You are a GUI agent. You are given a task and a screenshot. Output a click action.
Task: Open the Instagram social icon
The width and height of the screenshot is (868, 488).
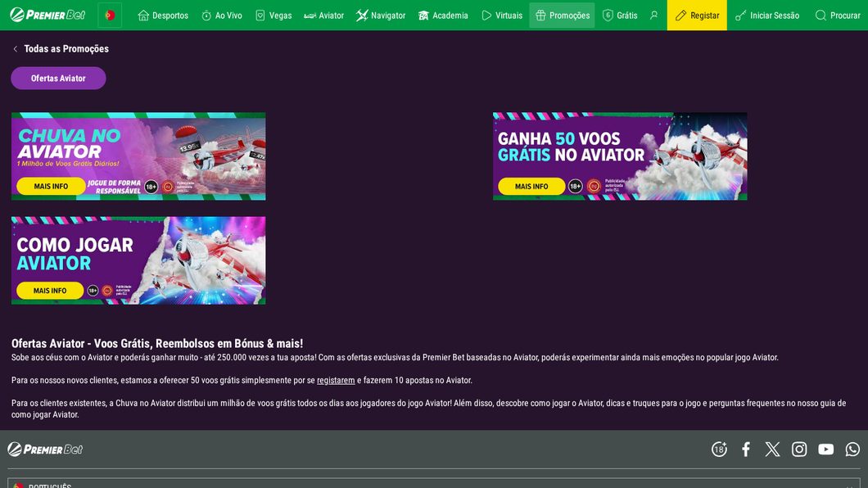[x=798, y=450]
